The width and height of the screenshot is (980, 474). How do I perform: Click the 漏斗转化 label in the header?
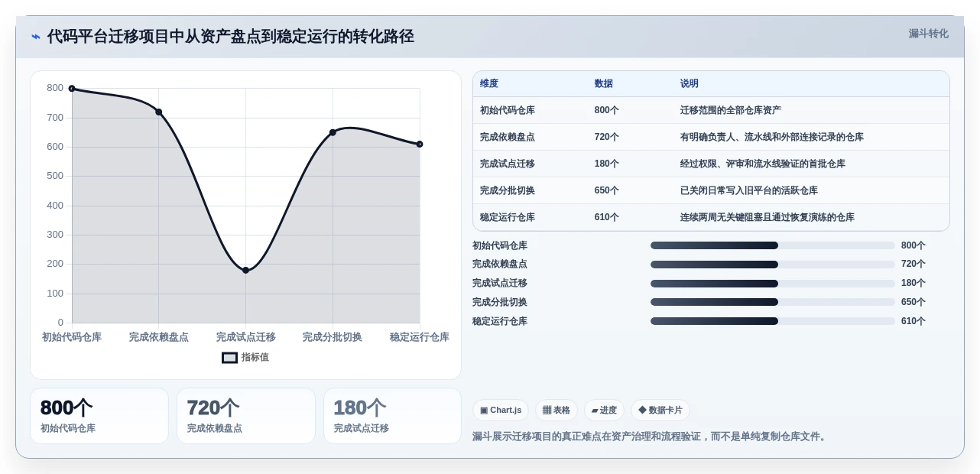pos(928,34)
